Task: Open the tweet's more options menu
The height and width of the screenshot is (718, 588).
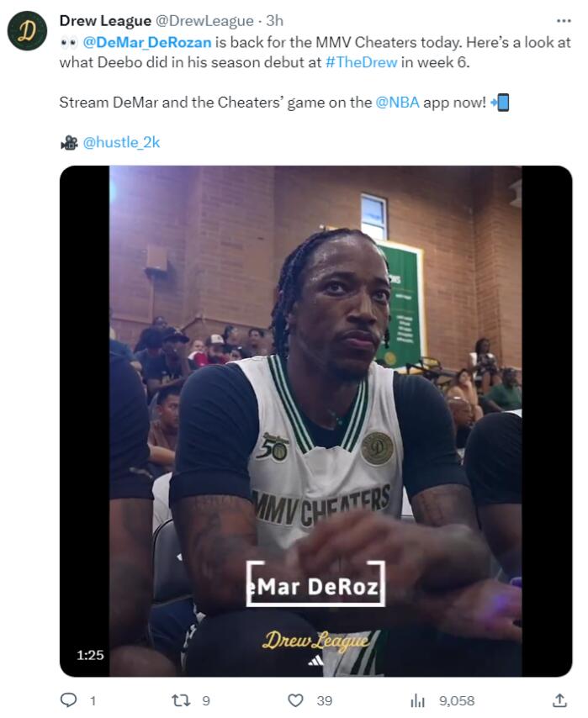Action: pos(564,20)
